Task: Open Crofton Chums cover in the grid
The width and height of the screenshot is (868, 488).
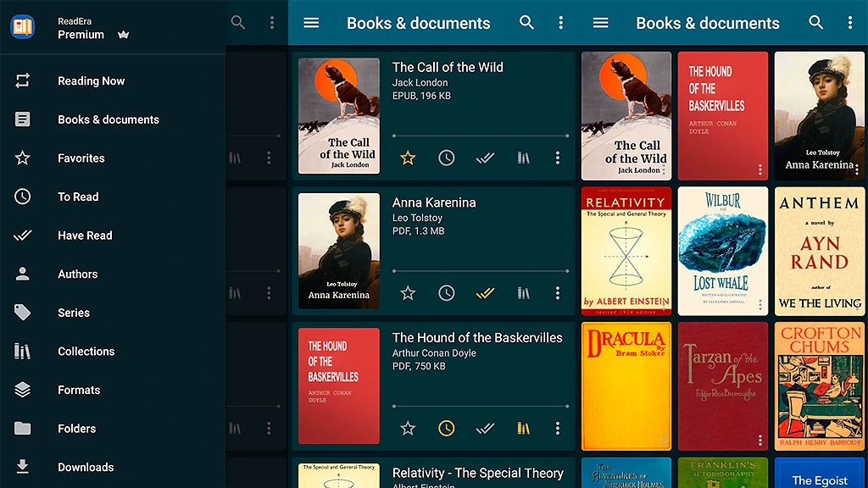Action: pyautogui.click(x=820, y=386)
